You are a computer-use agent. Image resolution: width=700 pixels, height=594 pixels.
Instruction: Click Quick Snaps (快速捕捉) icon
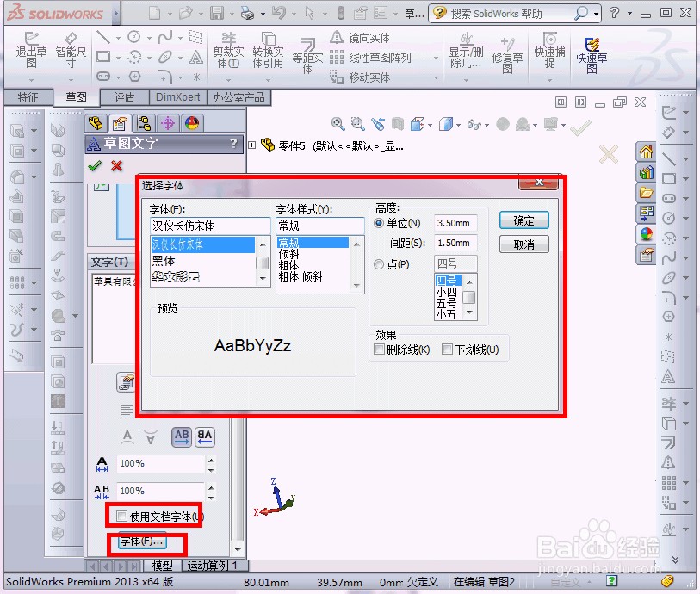pos(549,50)
